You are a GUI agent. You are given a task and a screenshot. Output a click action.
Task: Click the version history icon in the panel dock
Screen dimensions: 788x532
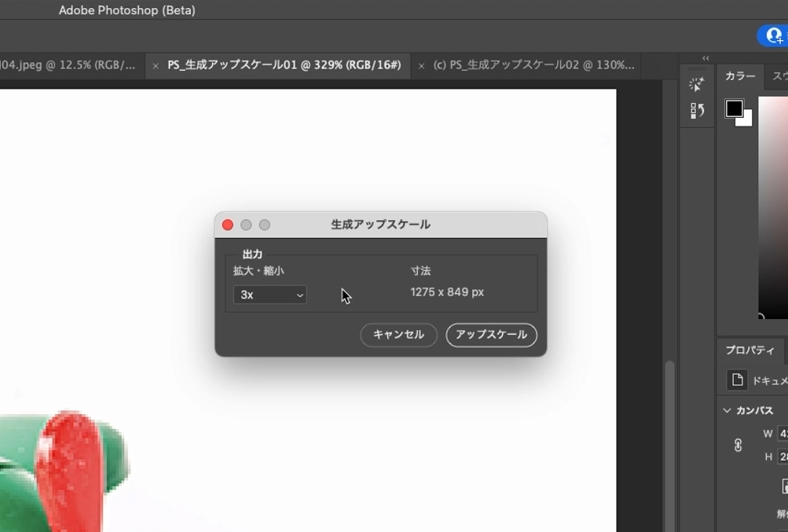pos(696,110)
